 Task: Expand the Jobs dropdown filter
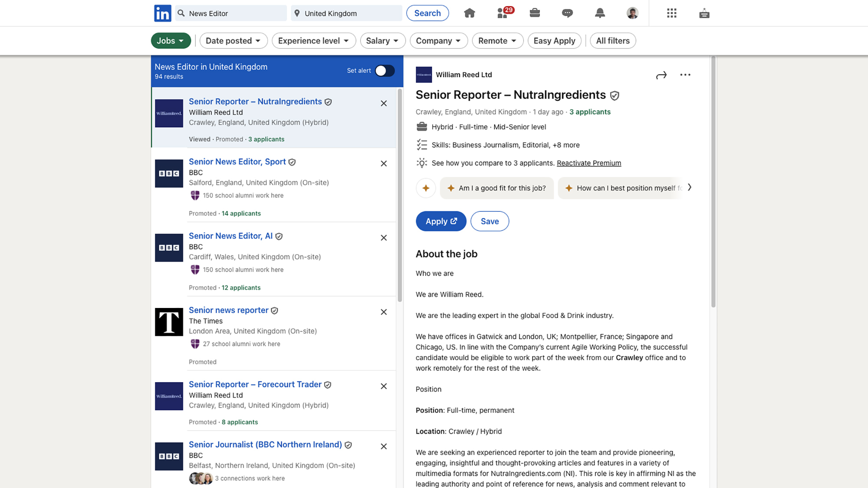pyautogui.click(x=171, y=41)
